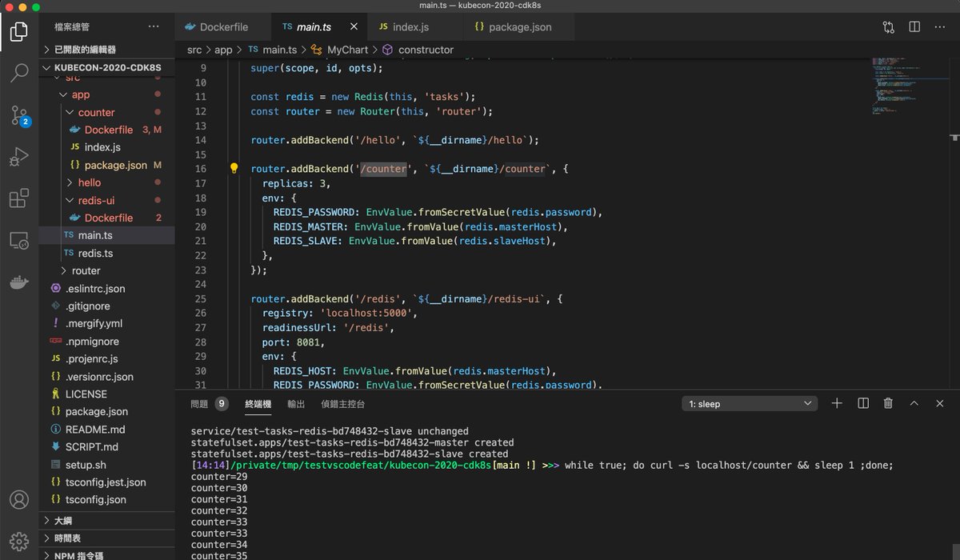
Task: Select the terminal dropdown '1: sleep'
Action: (x=750, y=404)
